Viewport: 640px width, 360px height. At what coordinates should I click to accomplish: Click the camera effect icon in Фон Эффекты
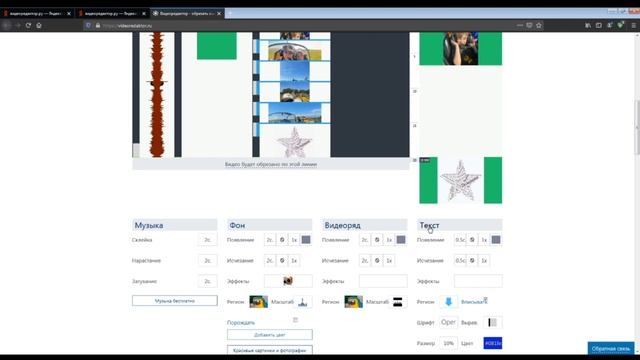[x=288, y=281]
